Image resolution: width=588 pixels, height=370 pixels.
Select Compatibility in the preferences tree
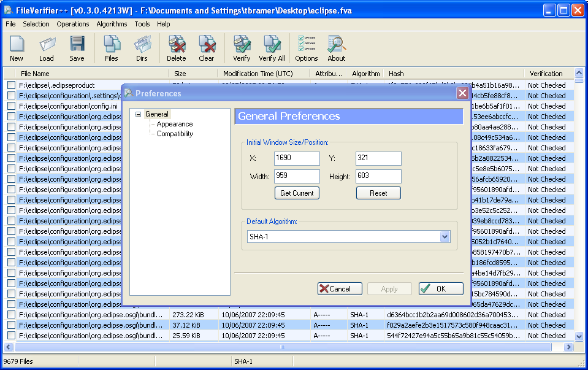tap(175, 134)
